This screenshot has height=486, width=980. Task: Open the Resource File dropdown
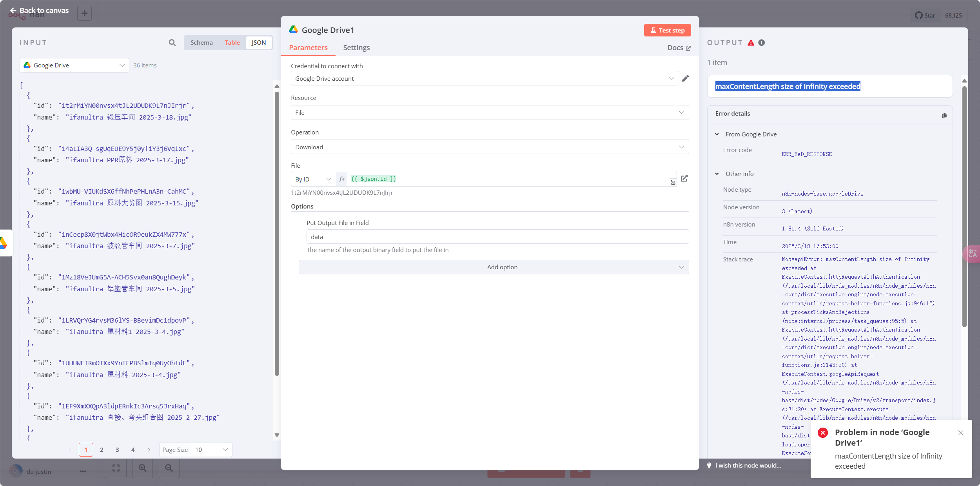pyautogui.click(x=489, y=112)
